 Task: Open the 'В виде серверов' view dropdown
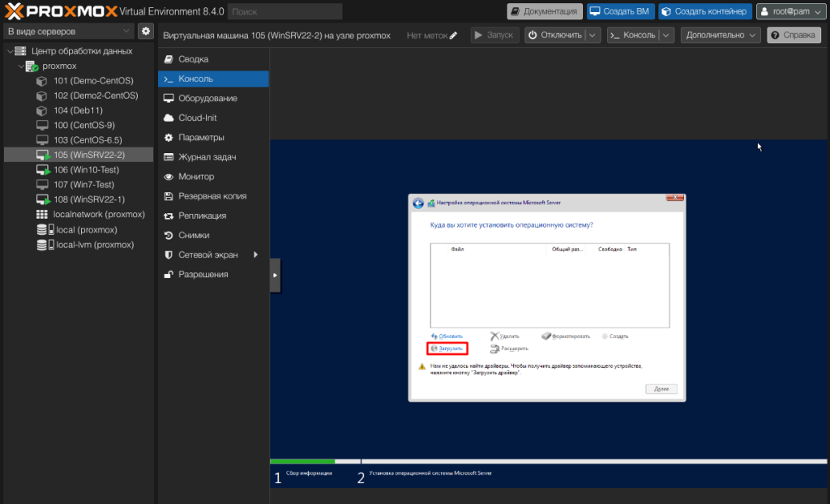pos(68,31)
